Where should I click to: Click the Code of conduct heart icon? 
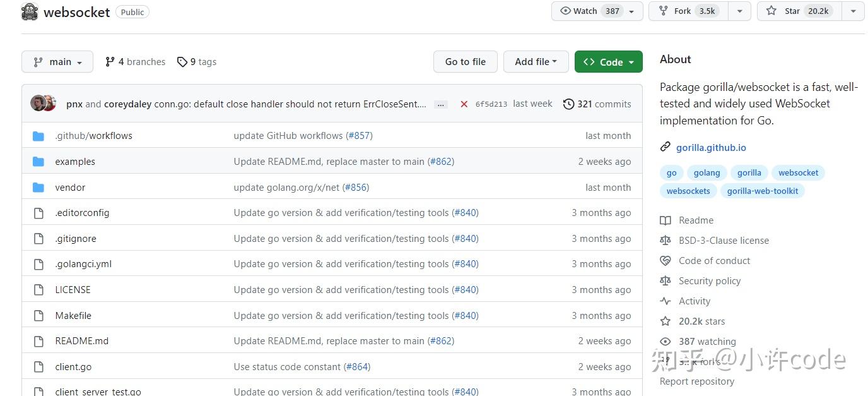665,261
